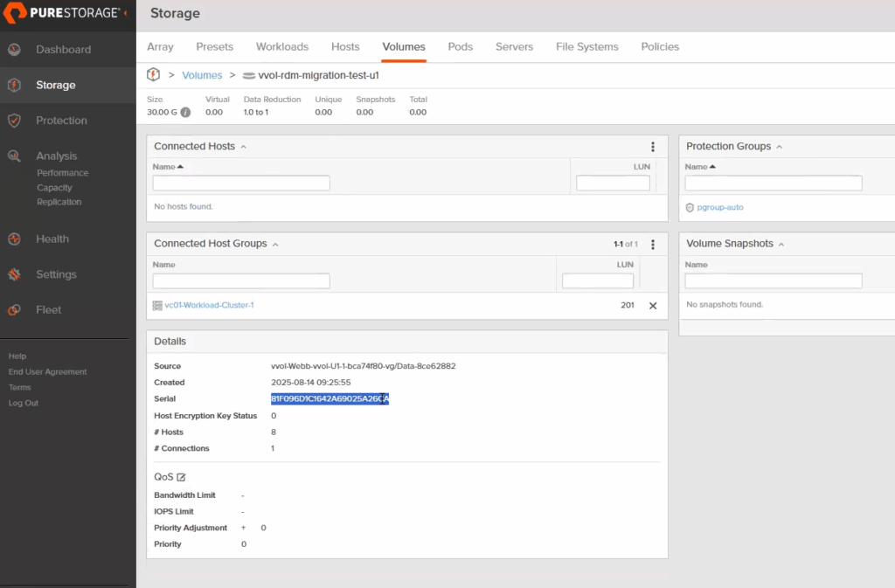895x588 pixels.
Task: Click the Settings gear icon
Action: pyautogui.click(x=14, y=274)
